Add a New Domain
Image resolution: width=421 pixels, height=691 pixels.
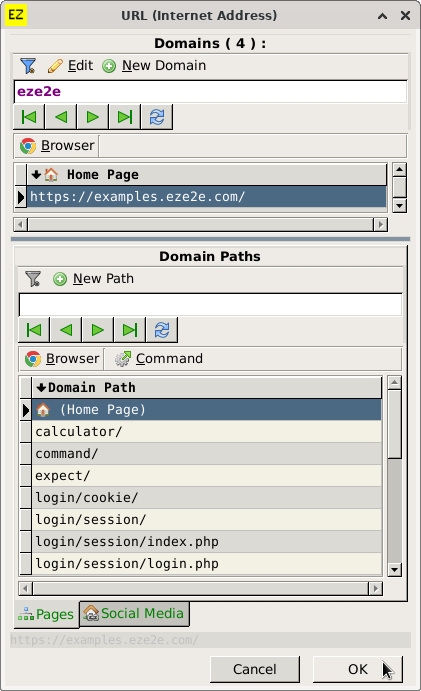pyautogui.click(x=154, y=66)
